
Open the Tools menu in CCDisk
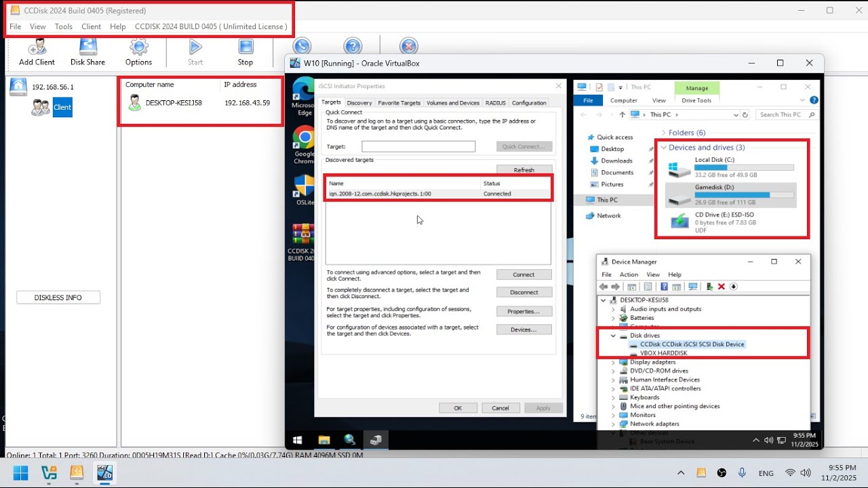[64, 26]
